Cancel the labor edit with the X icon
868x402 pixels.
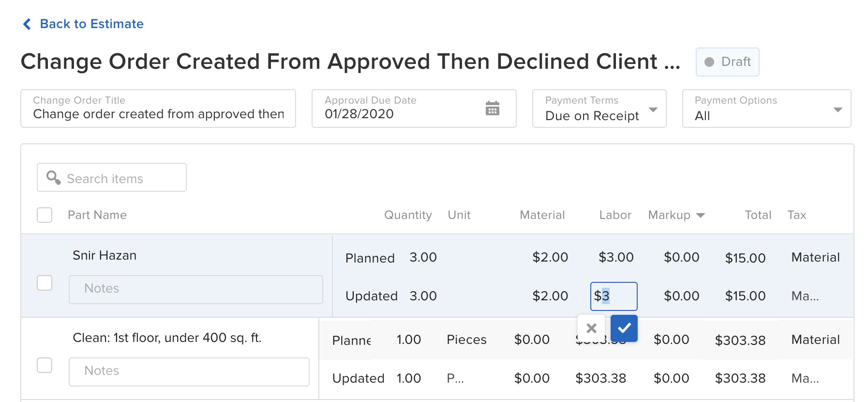pos(591,328)
